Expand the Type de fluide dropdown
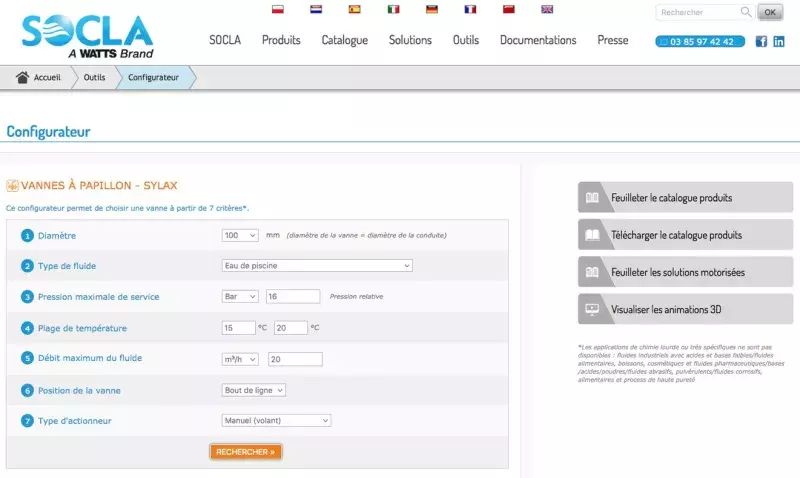This screenshot has width=800, height=478. [317, 265]
